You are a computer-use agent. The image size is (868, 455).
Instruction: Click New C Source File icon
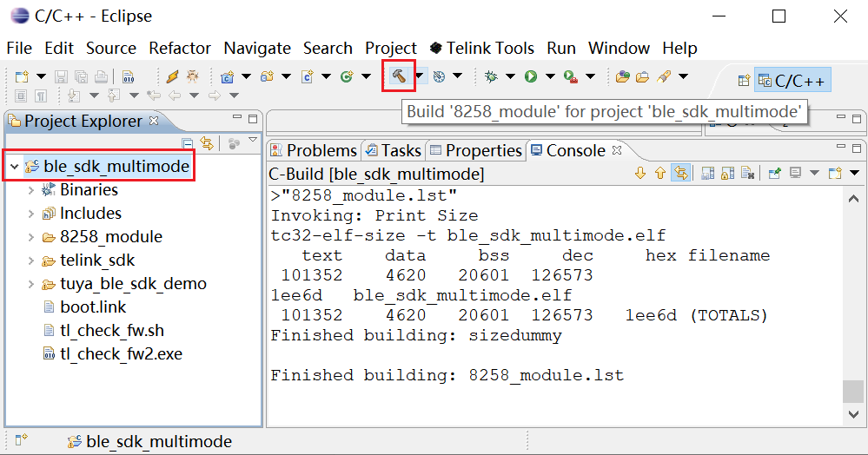coord(308,76)
